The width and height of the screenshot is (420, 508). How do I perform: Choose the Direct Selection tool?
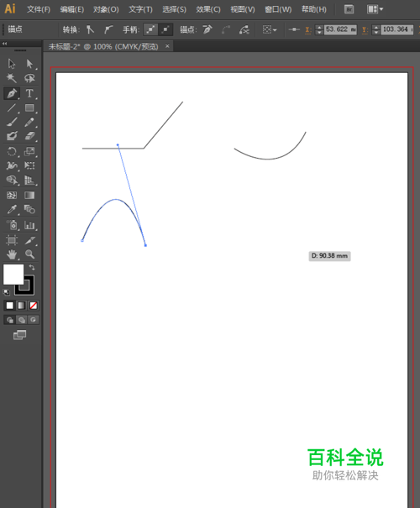pyautogui.click(x=29, y=64)
